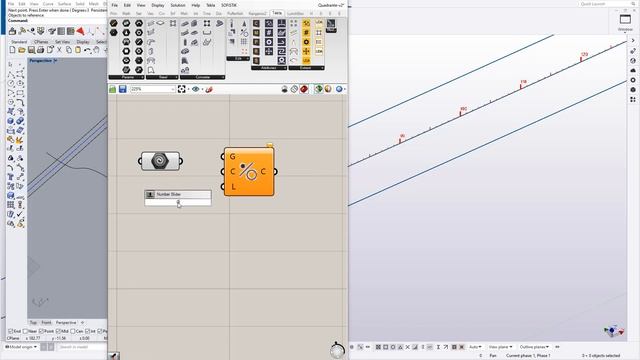Click red arrow icon in Rhino top toolbar
640x360 pixels.
coord(80,31)
